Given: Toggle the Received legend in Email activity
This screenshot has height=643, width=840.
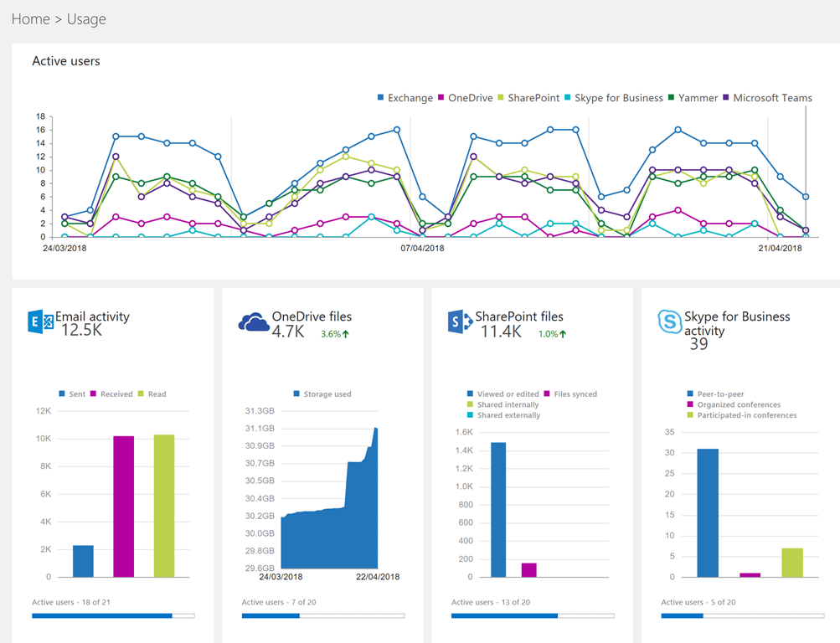Looking at the screenshot, I should point(111,394).
